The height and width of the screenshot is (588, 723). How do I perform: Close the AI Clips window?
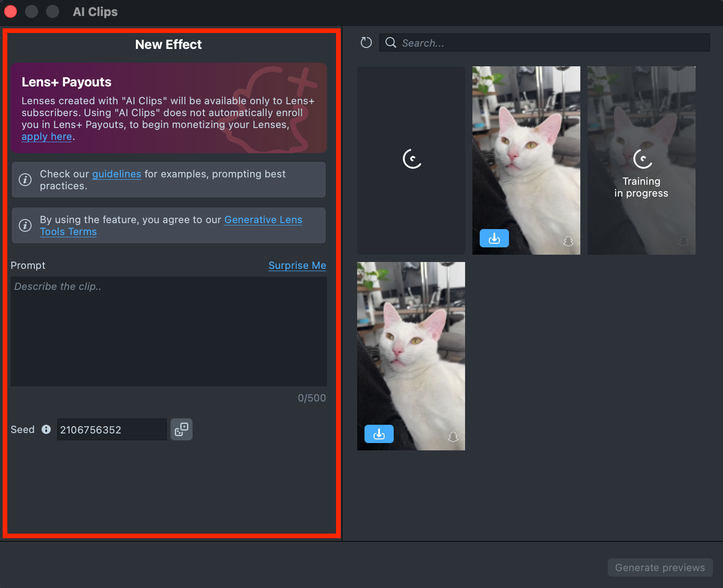(x=11, y=11)
